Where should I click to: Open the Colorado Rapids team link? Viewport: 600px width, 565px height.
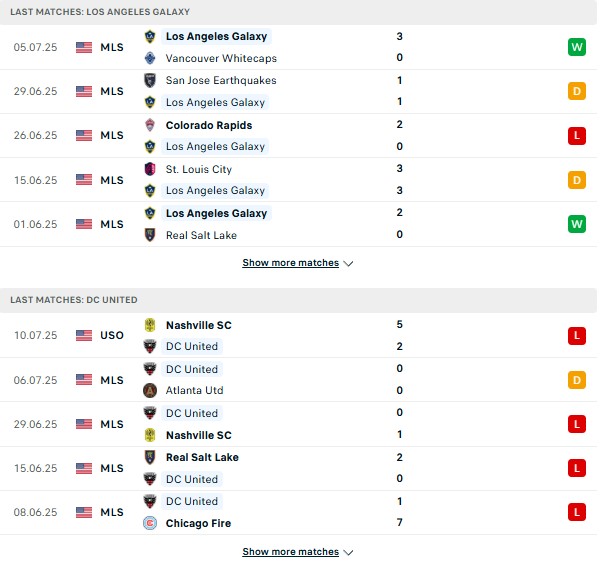209,125
